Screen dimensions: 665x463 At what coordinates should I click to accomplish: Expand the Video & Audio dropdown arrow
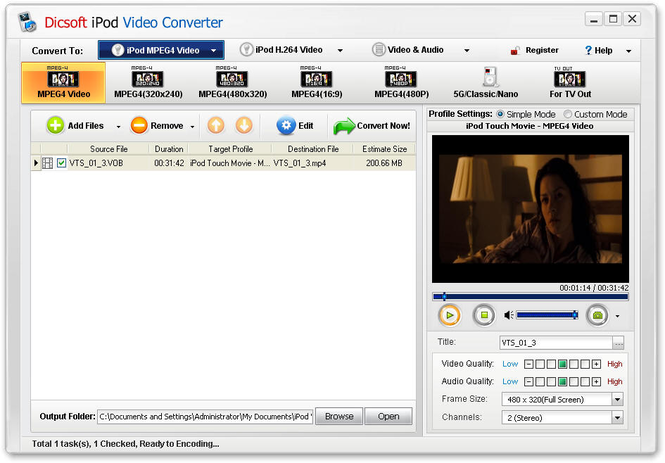click(x=467, y=50)
